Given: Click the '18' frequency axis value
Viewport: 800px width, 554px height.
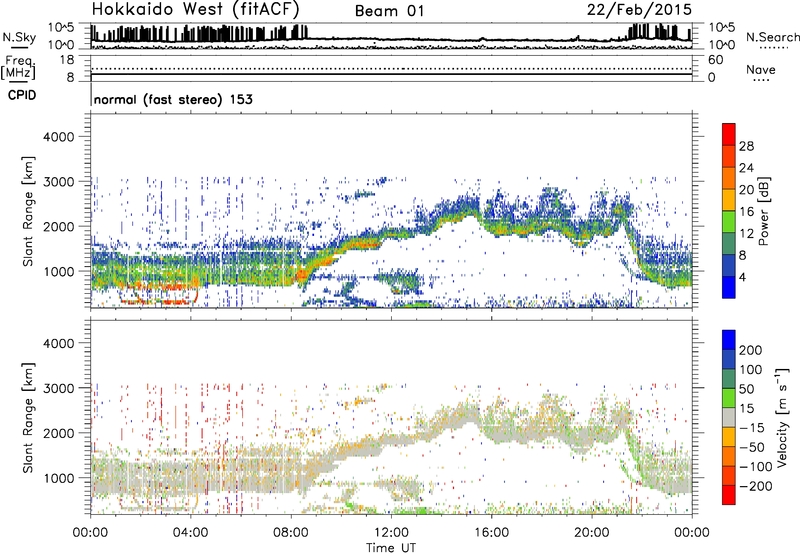Looking at the screenshot, I should tap(67, 60).
